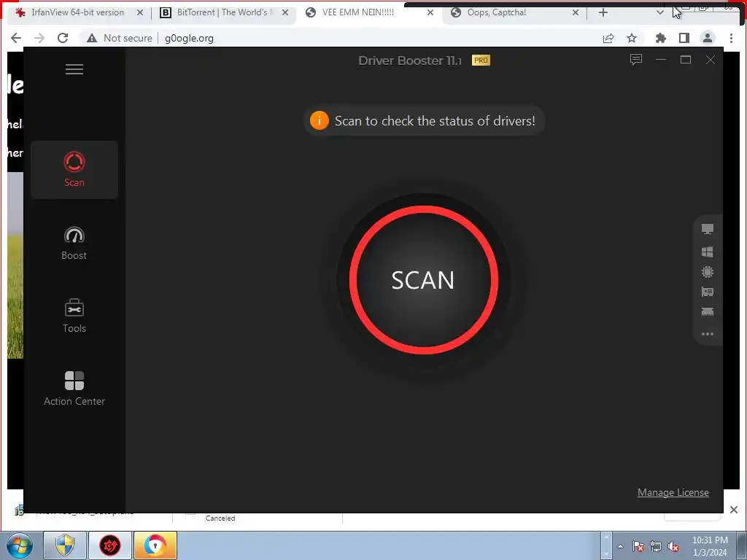The image size is (747, 560).
Task: Switch to IrfanView 64-bit version tab
Action: 77,12
